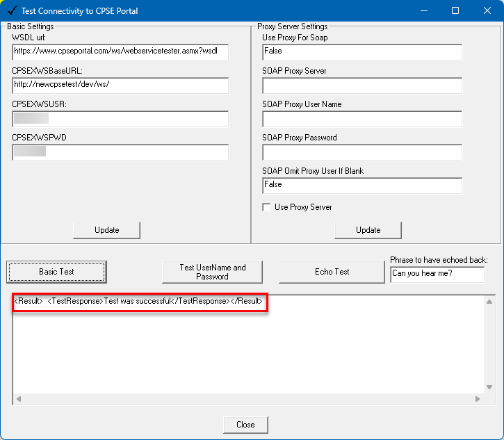Click the 'Test Connectivity to CPSE Portal' title text
The image size is (504, 440).
click(79, 11)
